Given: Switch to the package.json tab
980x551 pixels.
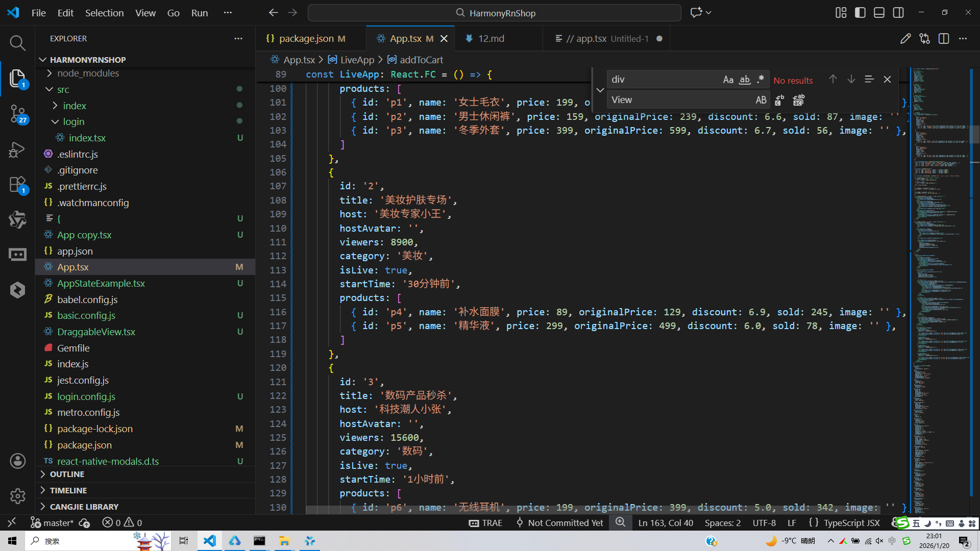Looking at the screenshot, I should click(x=306, y=39).
